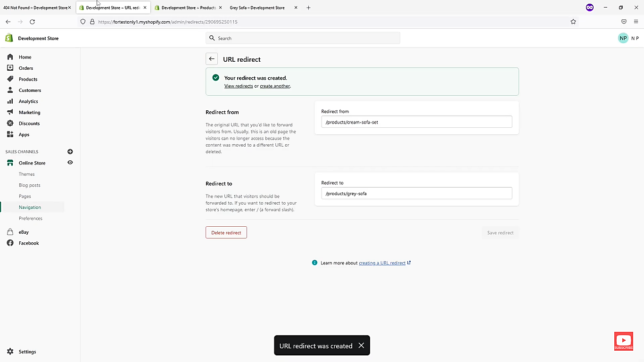
Task: Close the Grey Sofa tab
Action: click(x=296, y=8)
